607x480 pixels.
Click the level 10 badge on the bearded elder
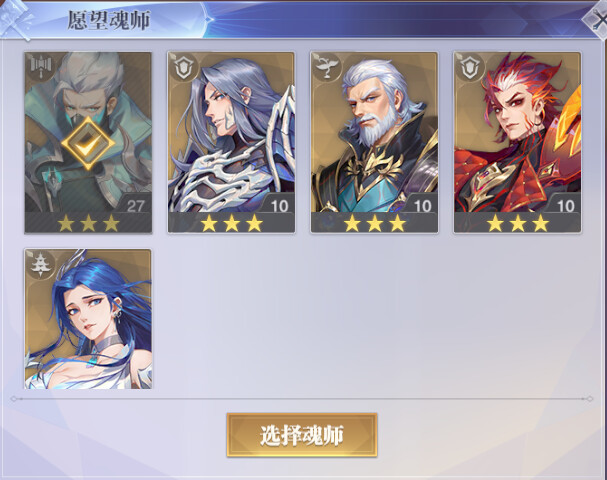[422, 206]
